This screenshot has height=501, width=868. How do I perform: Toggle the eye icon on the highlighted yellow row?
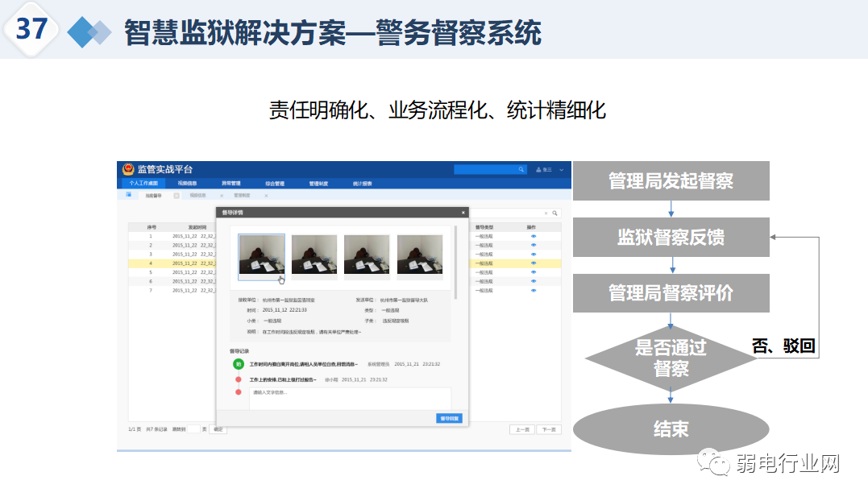point(534,263)
